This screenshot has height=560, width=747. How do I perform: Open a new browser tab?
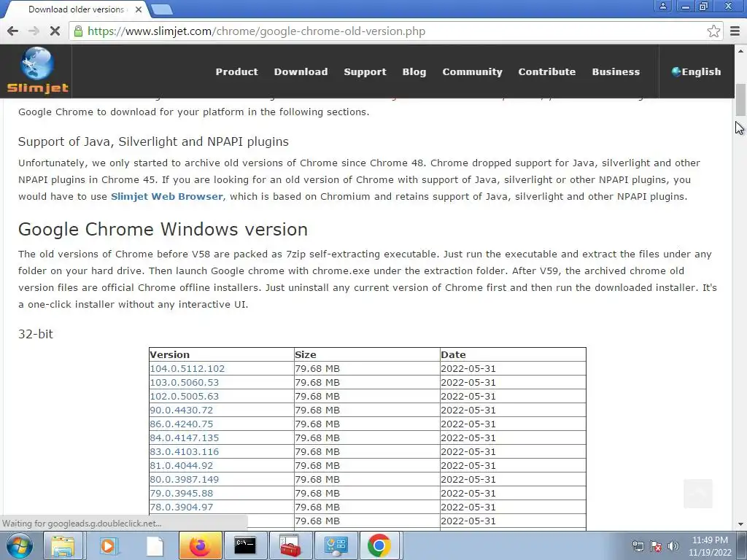pos(161,9)
